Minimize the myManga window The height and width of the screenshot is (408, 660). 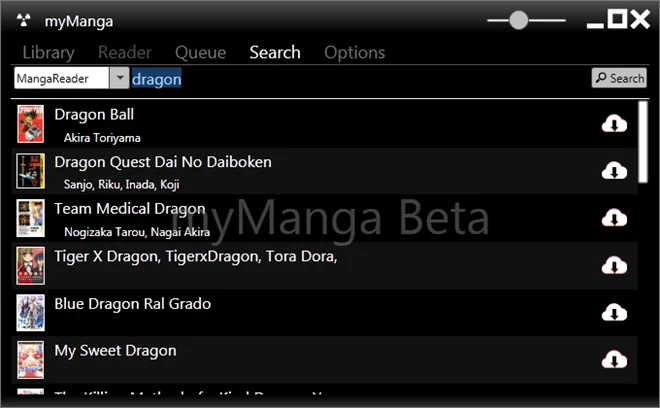tap(595, 24)
